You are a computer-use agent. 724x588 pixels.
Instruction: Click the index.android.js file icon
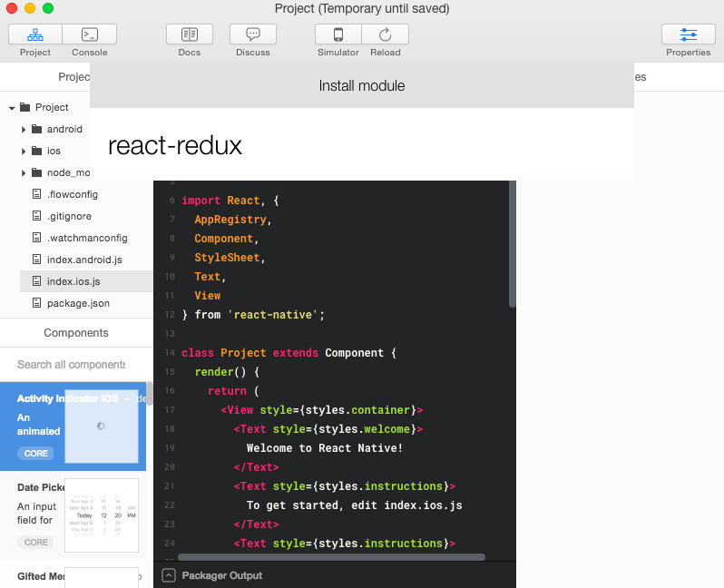coord(36,260)
